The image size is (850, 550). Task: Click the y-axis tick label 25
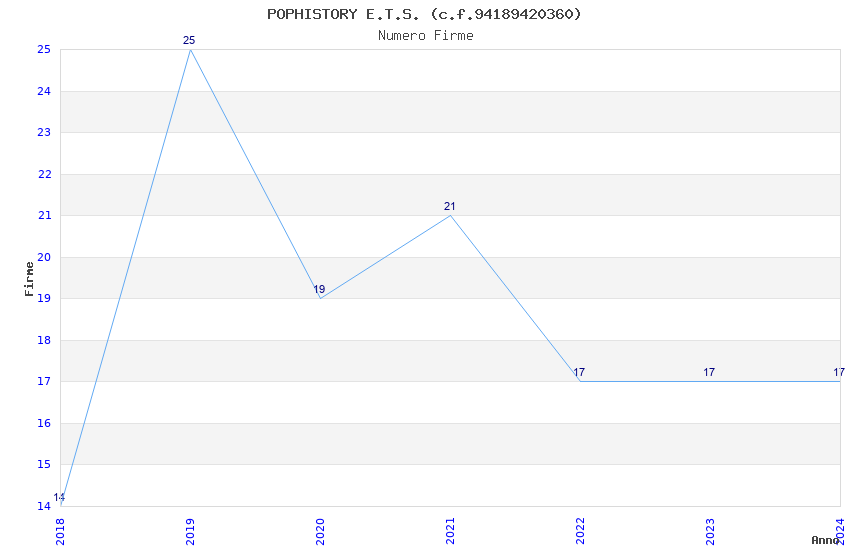(x=44, y=50)
